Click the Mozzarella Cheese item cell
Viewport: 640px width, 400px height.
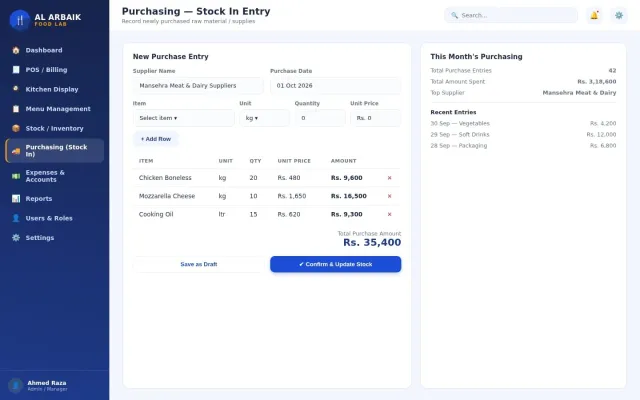(167, 196)
